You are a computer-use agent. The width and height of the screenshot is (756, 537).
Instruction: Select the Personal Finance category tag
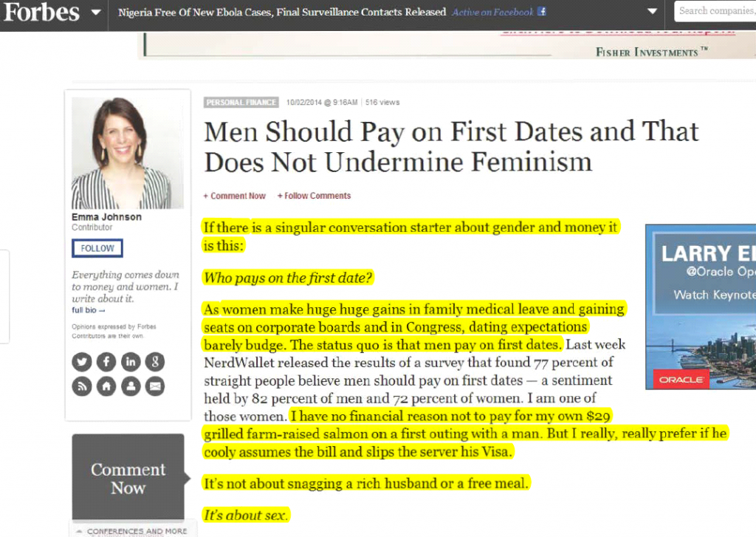[241, 103]
